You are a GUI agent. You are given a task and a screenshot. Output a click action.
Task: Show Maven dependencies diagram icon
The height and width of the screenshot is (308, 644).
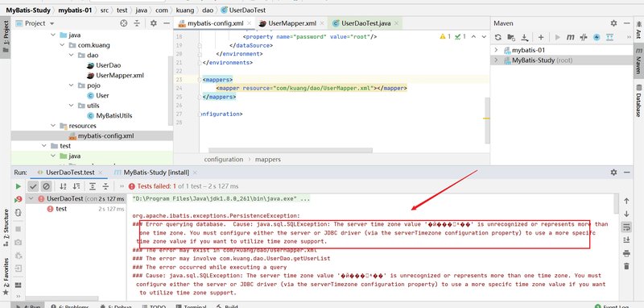[609, 37]
